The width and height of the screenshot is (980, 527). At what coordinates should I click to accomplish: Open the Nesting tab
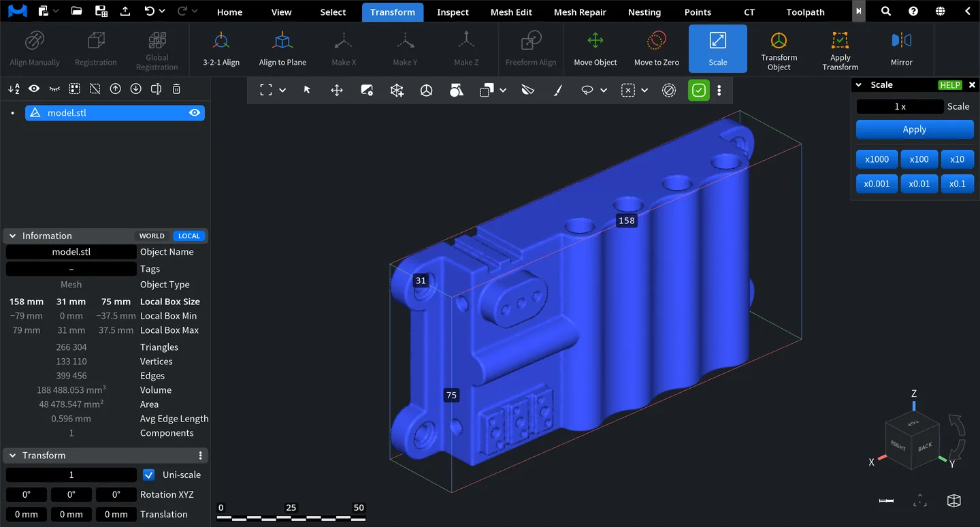pyautogui.click(x=644, y=12)
